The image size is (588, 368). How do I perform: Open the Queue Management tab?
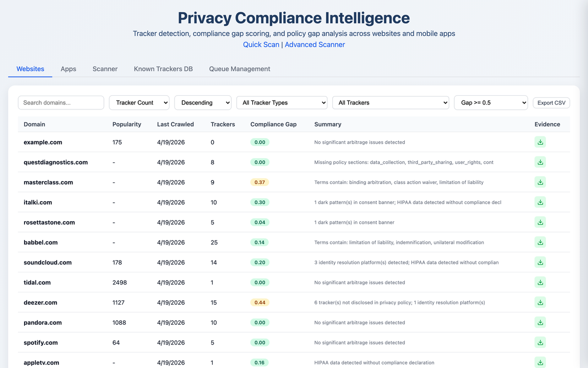click(x=240, y=69)
